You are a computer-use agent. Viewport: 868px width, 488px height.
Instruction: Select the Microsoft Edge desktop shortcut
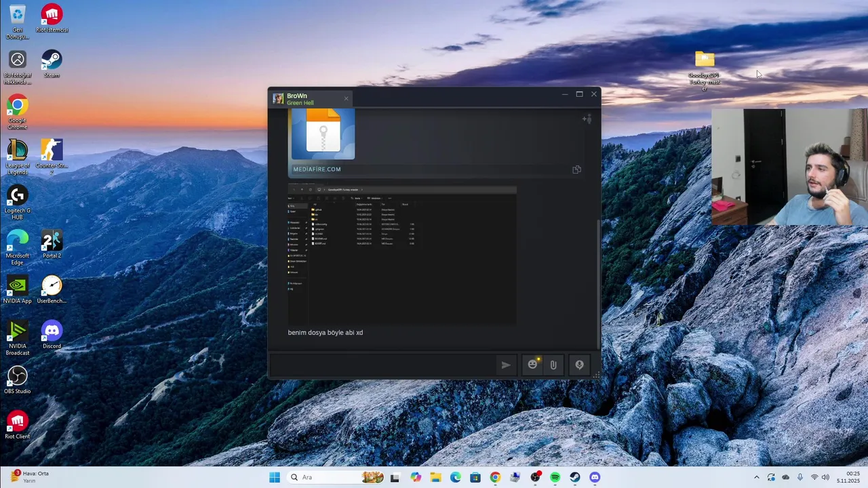[x=18, y=248]
